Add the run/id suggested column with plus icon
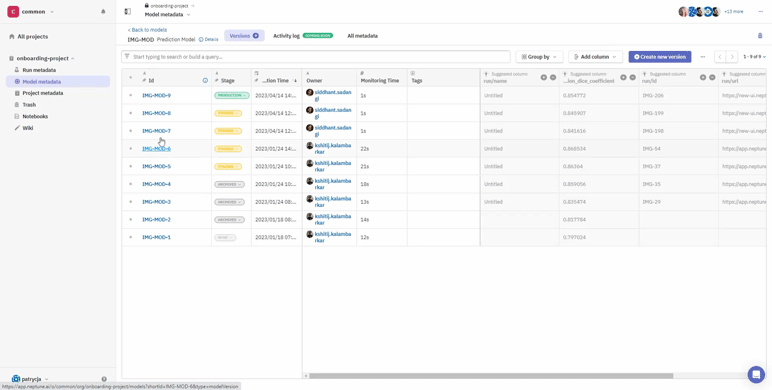This screenshot has width=772, height=390. tap(703, 77)
